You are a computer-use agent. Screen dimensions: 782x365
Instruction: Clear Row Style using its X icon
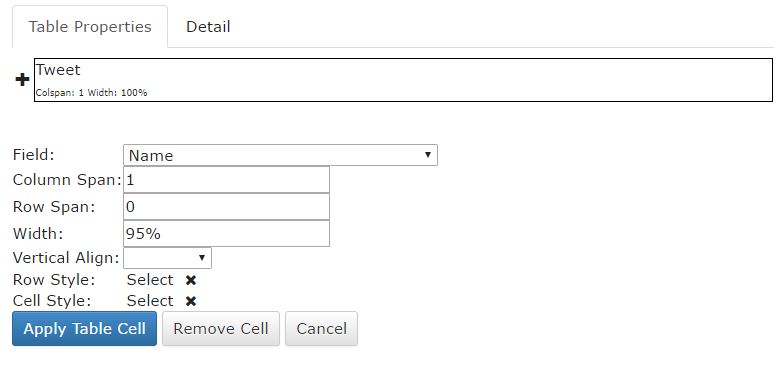click(191, 280)
